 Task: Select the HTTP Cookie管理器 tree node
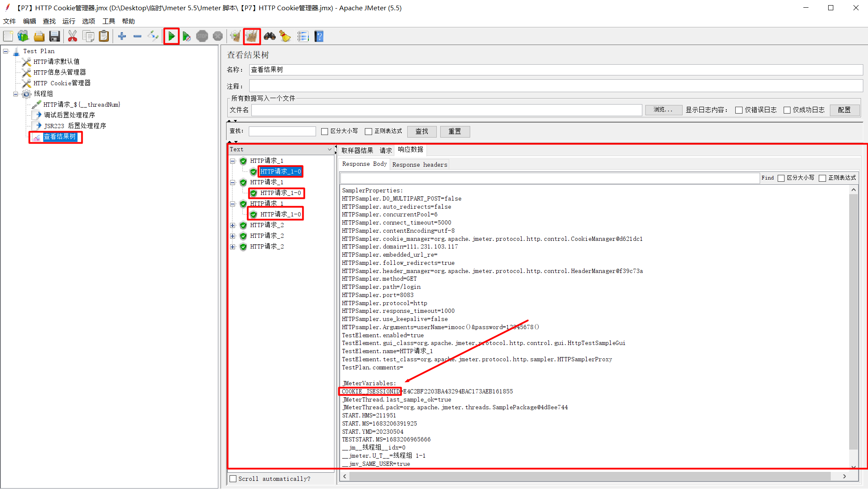click(x=62, y=83)
